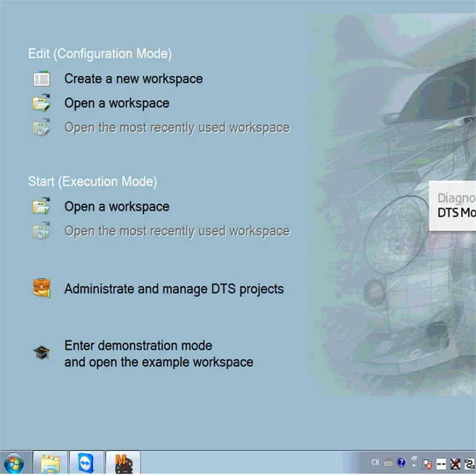This screenshot has width=476, height=476.
Task: Click the briefcase DTS projects icon
Action: coord(41,288)
